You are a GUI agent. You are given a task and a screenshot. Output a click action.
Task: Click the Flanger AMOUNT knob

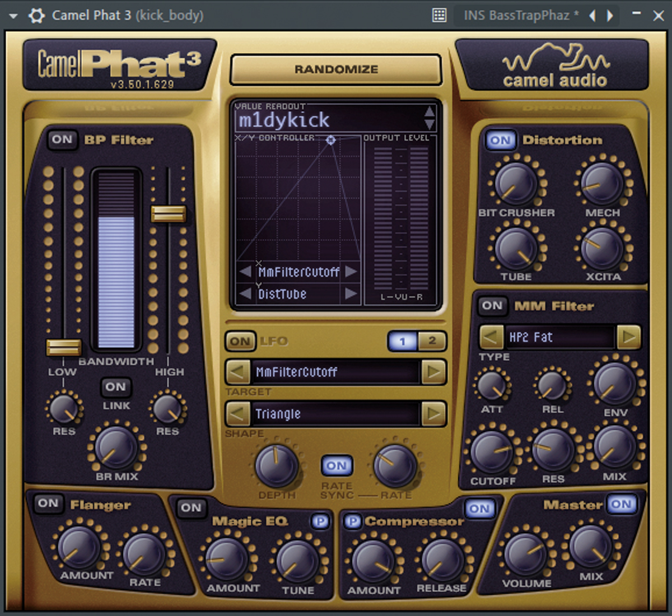pos(78,547)
